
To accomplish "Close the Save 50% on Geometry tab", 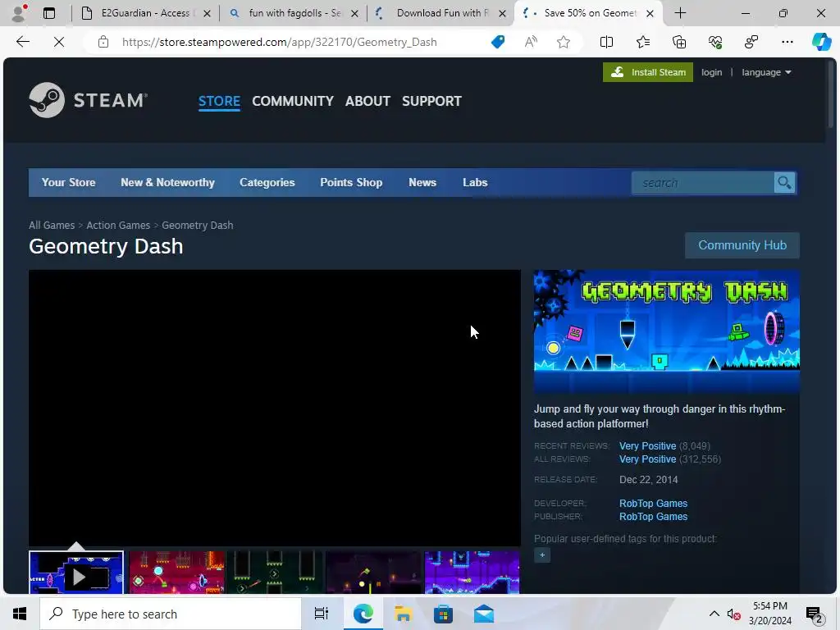I will pos(650,13).
